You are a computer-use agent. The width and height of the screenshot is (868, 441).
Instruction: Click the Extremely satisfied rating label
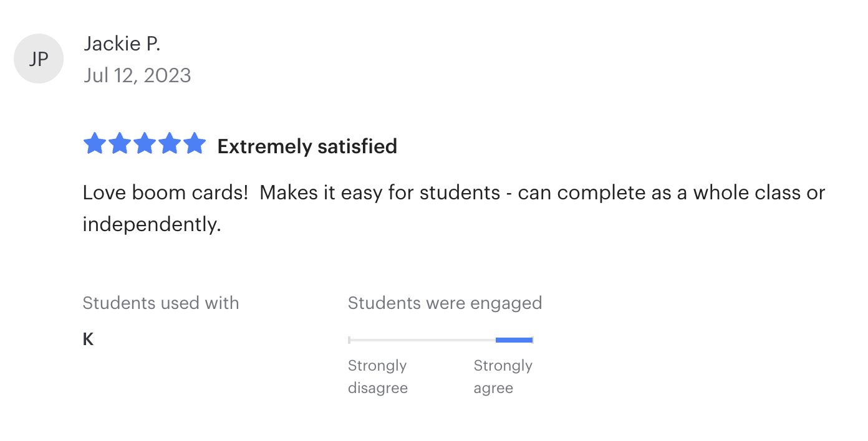click(307, 146)
